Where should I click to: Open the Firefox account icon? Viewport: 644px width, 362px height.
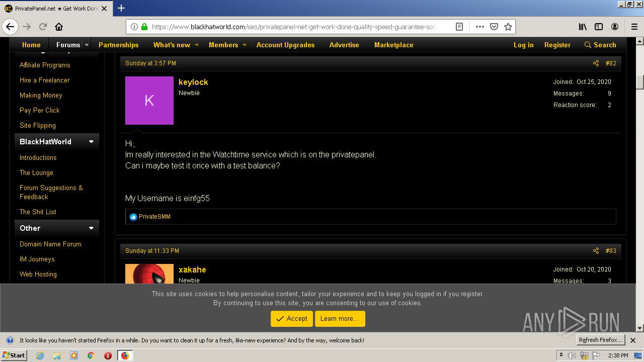[615, 27]
